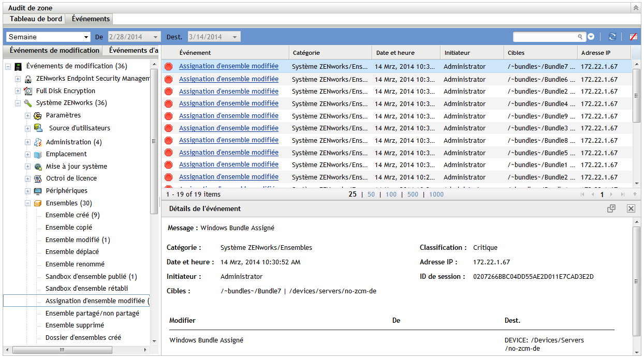
Task: Click the Emplacement building icon
Action: coord(38,154)
